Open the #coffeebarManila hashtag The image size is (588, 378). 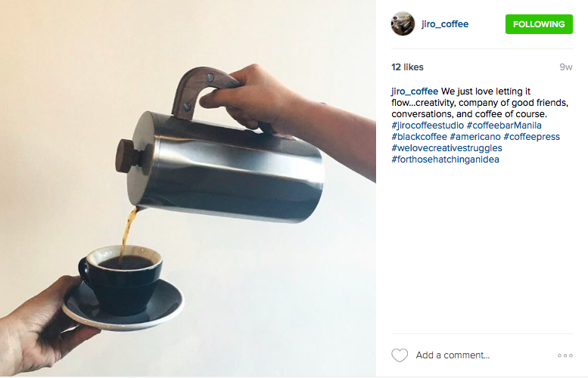tap(504, 125)
